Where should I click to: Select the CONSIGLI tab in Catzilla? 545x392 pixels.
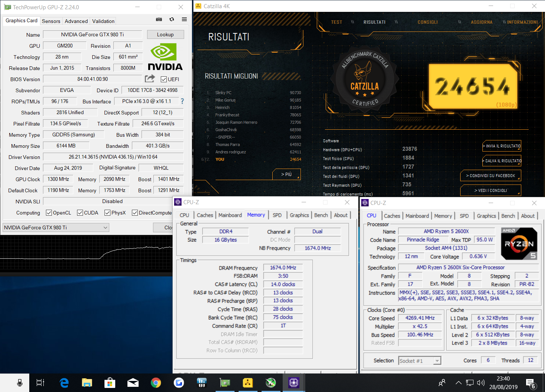pyautogui.click(x=428, y=22)
